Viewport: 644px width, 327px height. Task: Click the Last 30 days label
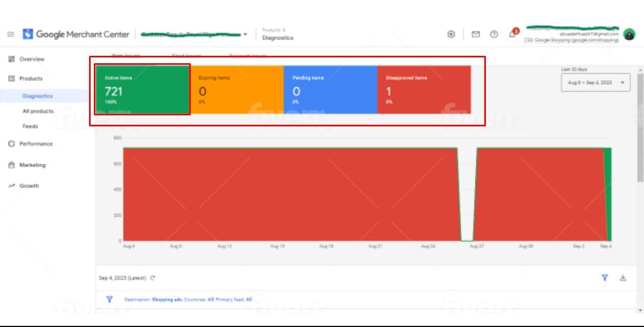click(574, 69)
